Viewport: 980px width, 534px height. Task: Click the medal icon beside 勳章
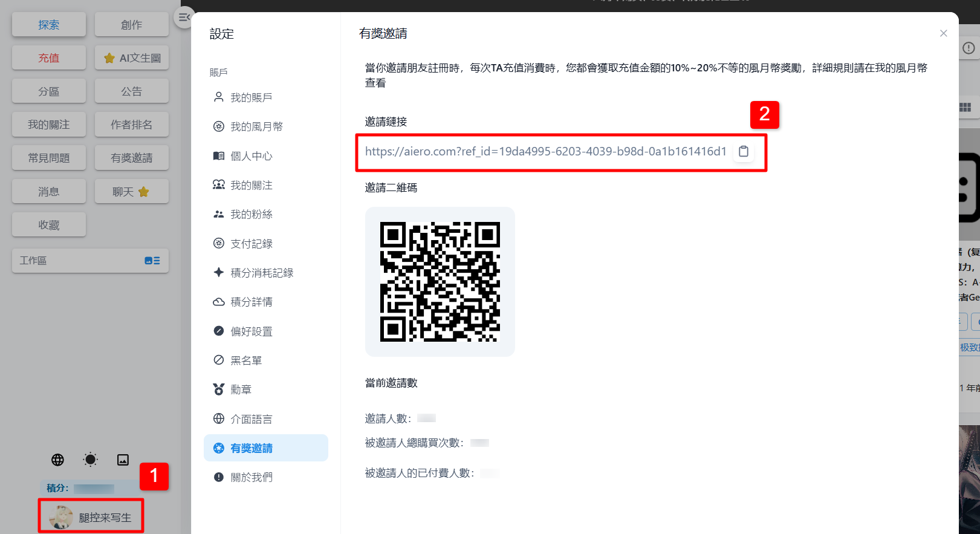tap(219, 389)
